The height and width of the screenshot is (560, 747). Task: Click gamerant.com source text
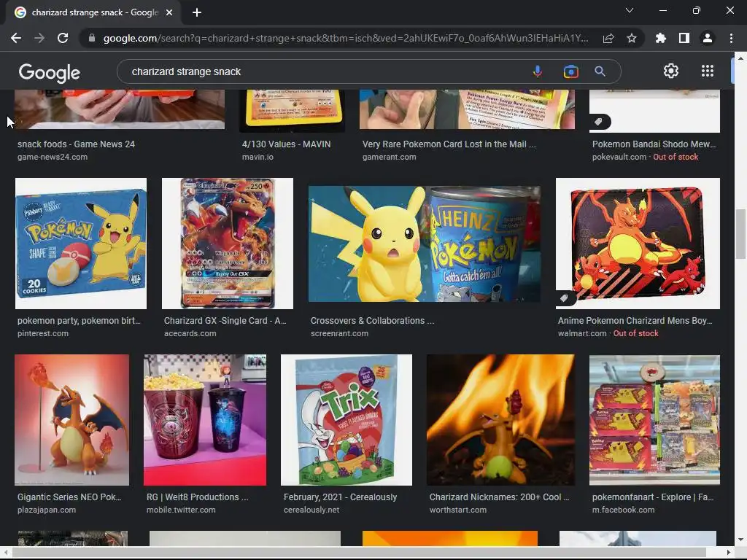tap(390, 157)
